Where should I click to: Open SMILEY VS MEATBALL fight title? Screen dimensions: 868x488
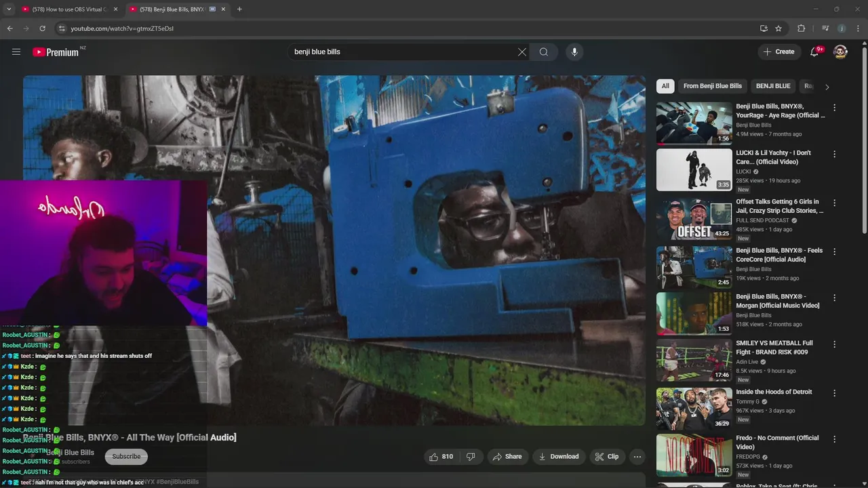[x=774, y=347]
